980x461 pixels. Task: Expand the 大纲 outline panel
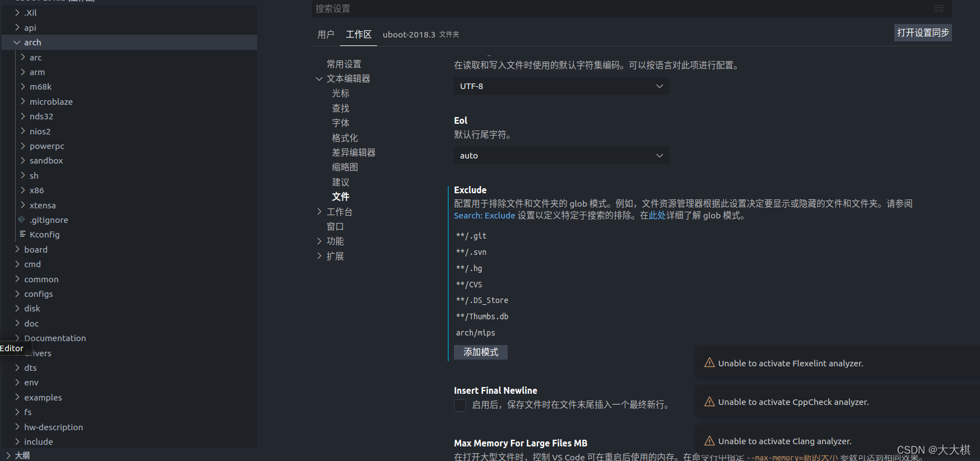coord(8,455)
